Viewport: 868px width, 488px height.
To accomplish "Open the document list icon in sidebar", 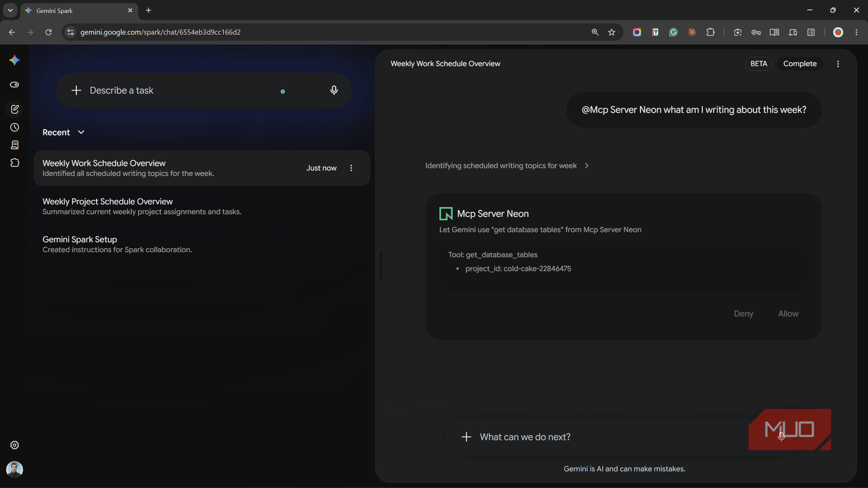I will 14,145.
